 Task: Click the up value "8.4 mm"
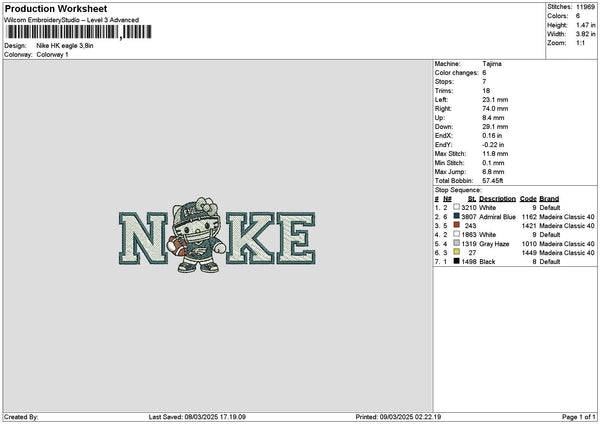point(493,117)
